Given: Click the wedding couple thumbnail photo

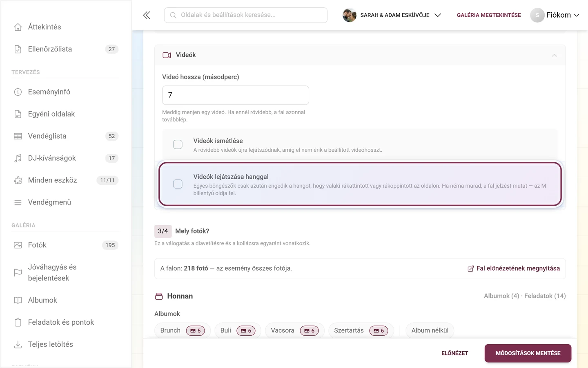Looking at the screenshot, I should (x=350, y=15).
